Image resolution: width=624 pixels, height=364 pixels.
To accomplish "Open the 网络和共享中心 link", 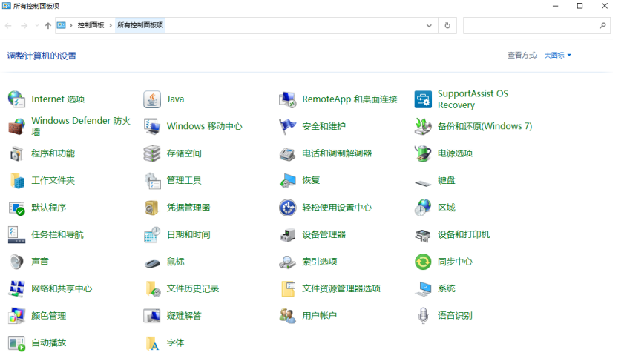I will tap(62, 289).
